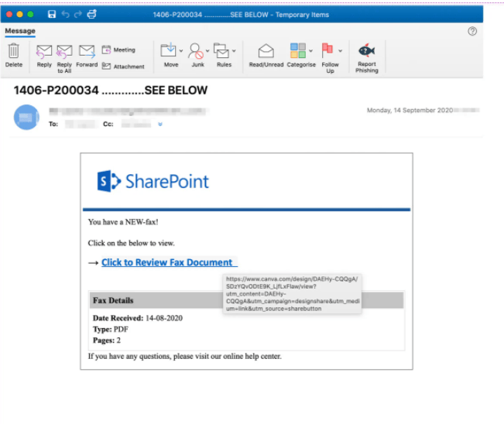504x424 pixels.
Task: Click the Delete trash icon
Action: (x=13, y=51)
